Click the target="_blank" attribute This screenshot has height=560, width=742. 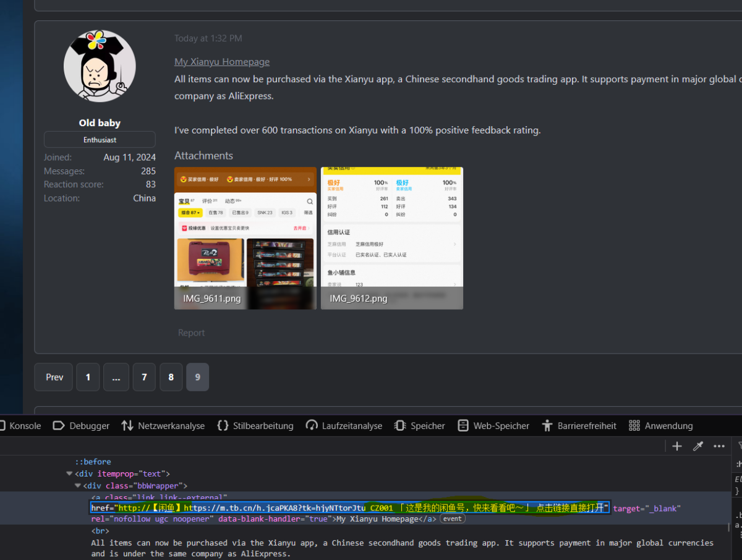pyautogui.click(x=647, y=508)
